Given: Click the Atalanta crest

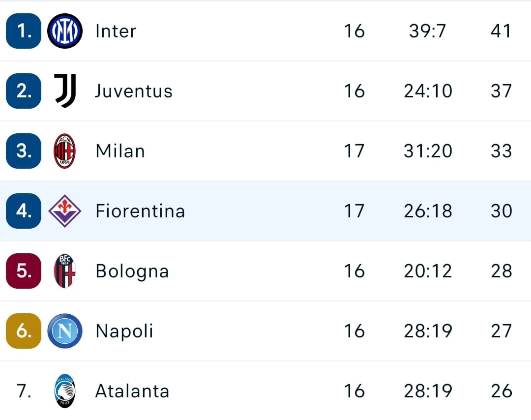Looking at the screenshot, I should (x=65, y=391).
